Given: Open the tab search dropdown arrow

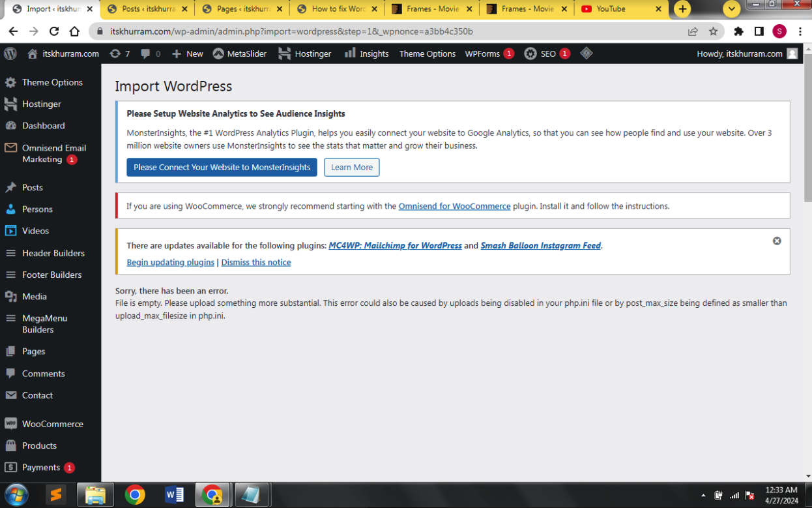Looking at the screenshot, I should [732, 9].
